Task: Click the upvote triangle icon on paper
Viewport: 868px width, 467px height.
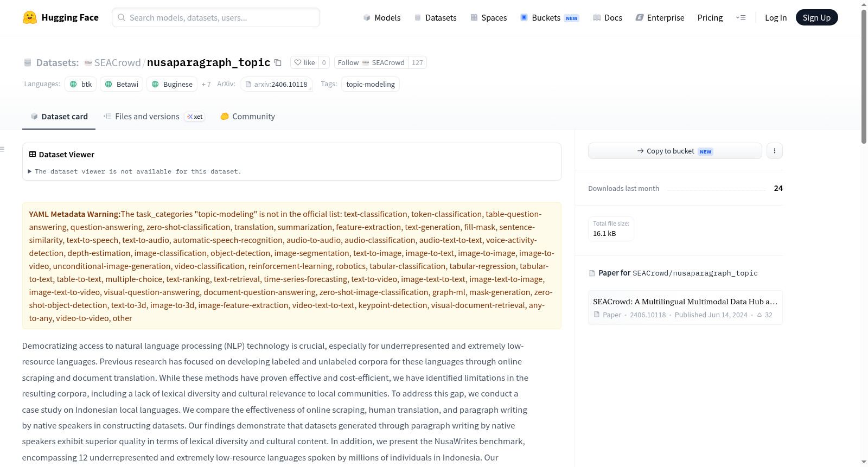Action: click(x=759, y=315)
